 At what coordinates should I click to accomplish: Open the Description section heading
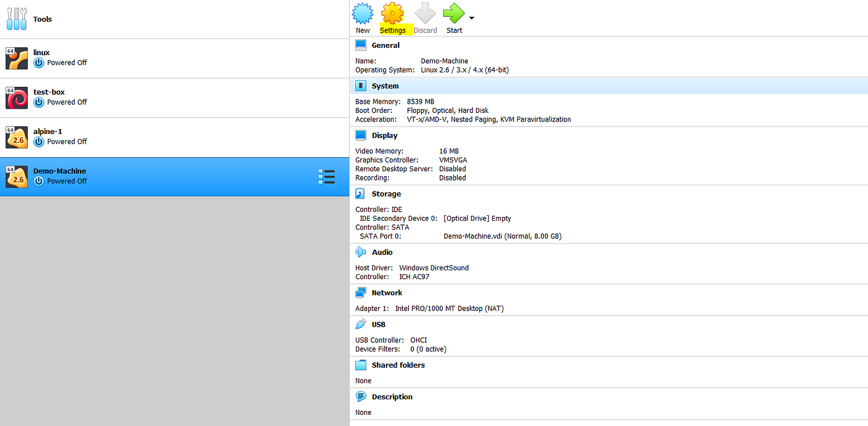pos(392,397)
